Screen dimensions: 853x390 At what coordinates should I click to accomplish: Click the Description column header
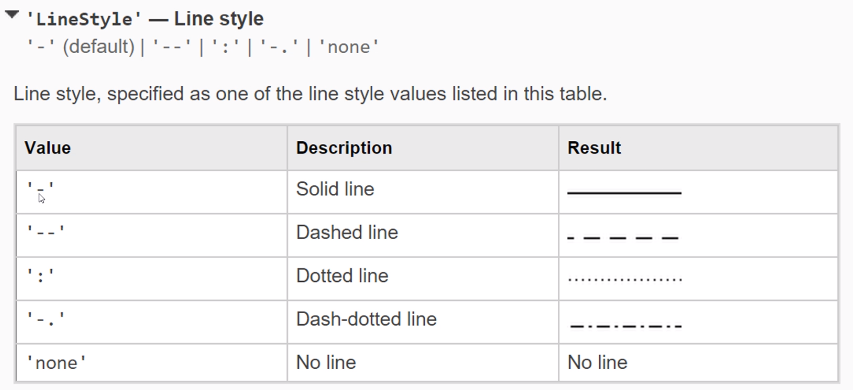pos(423,148)
